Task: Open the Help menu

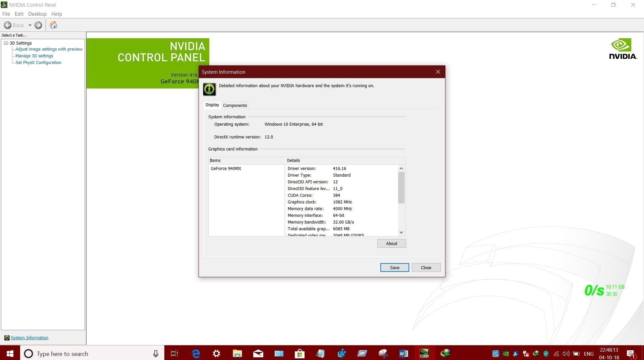Action: 56,14
